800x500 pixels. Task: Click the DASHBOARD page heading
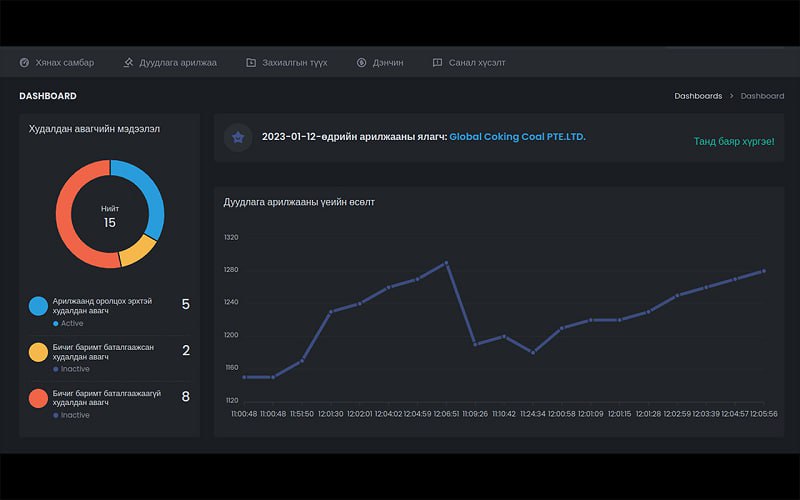(48, 96)
